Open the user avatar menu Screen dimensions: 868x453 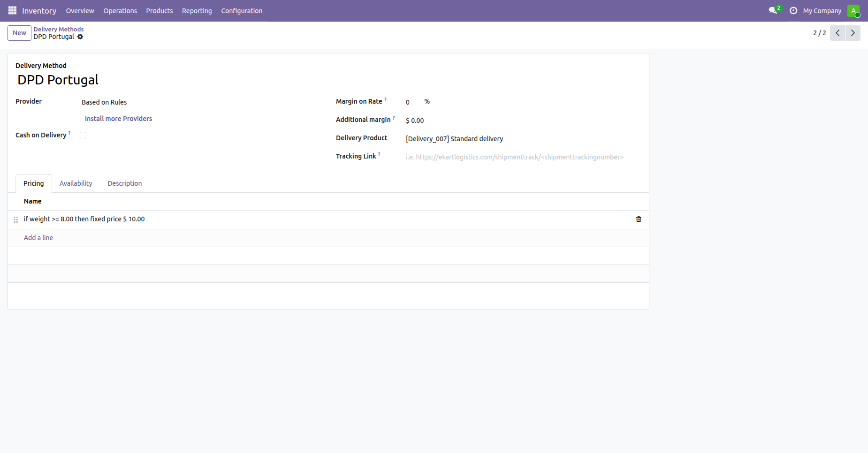(853, 10)
